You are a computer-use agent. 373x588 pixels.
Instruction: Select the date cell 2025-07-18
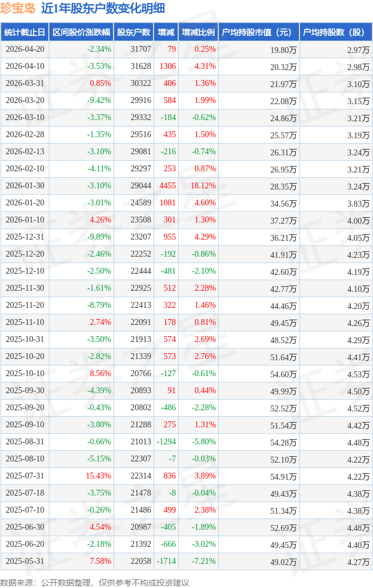coord(25,493)
